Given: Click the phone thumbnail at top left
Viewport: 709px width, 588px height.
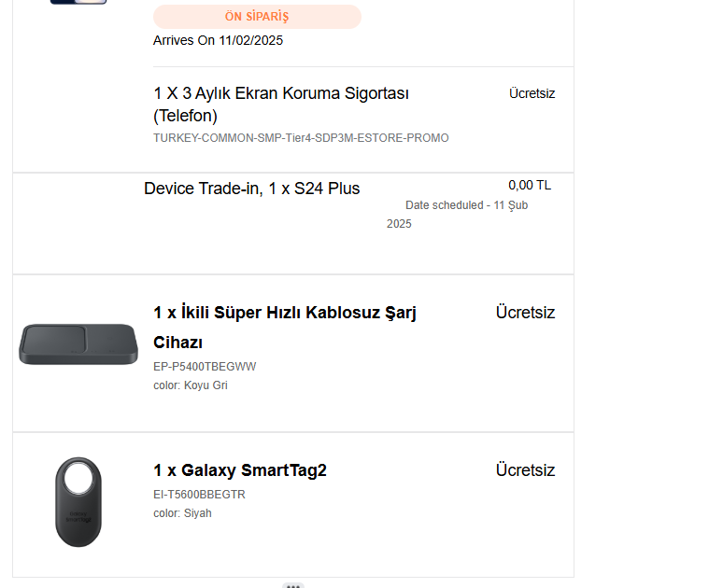Looking at the screenshot, I should pyautogui.click(x=78, y=2).
